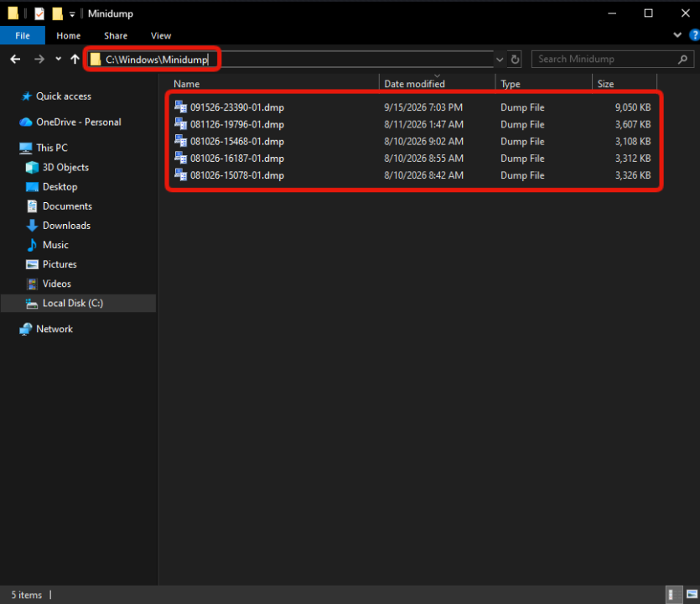Click the 081026-15468-01.dmp file icon
Viewport: 700px width, 604px height.
180,141
